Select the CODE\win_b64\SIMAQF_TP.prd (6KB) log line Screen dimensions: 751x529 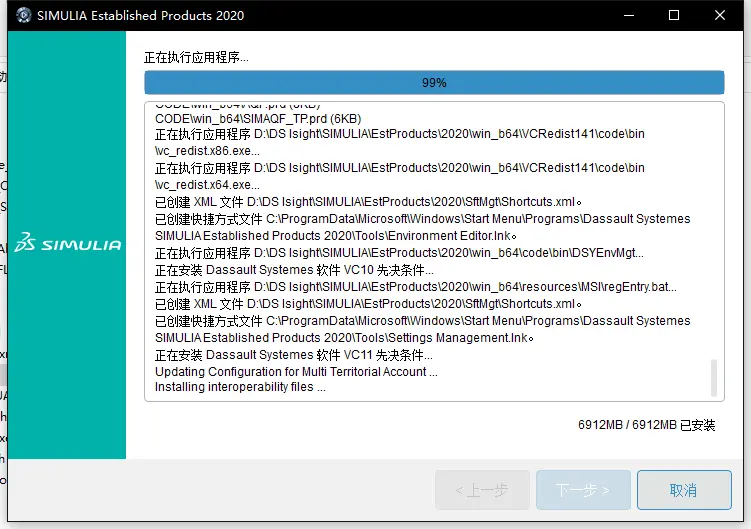(258, 119)
